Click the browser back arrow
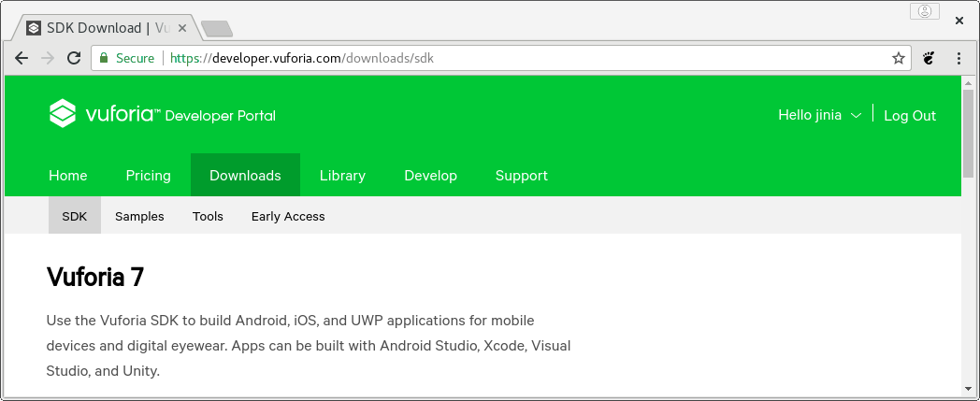980x401 pixels. 22,58
